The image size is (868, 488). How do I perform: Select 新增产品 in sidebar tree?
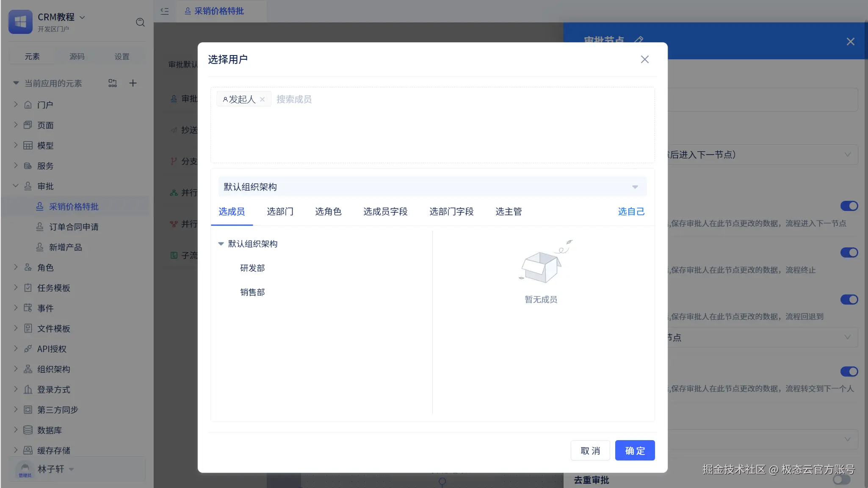point(66,247)
